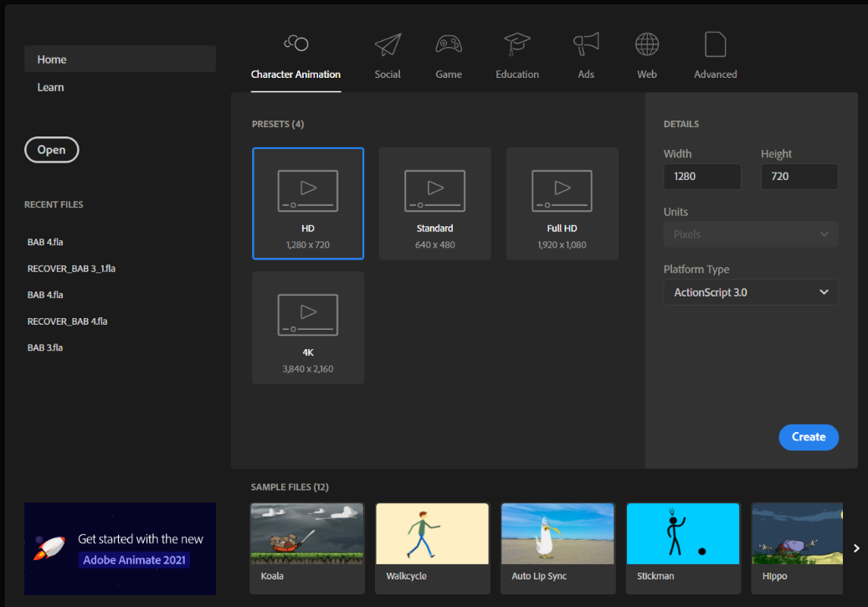Image resolution: width=868 pixels, height=607 pixels.
Task: Click the Width input field
Action: tap(702, 177)
